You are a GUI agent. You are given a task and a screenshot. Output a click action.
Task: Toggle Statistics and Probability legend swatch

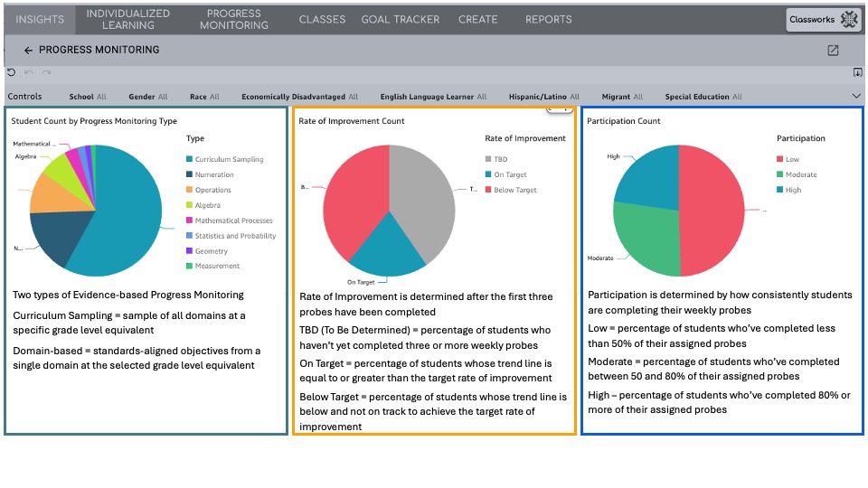(x=189, y=236)
